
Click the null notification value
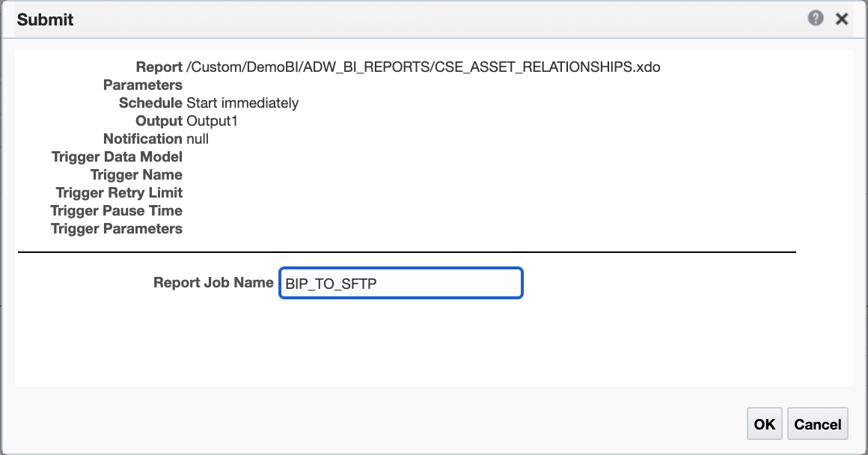click(198, 139)
